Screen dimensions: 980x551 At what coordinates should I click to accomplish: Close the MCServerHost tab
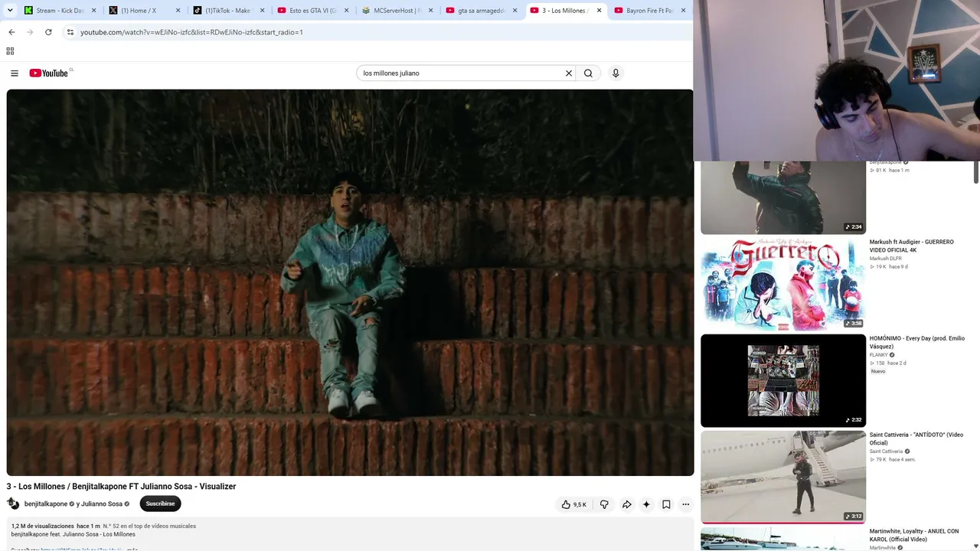pos(431,11)
